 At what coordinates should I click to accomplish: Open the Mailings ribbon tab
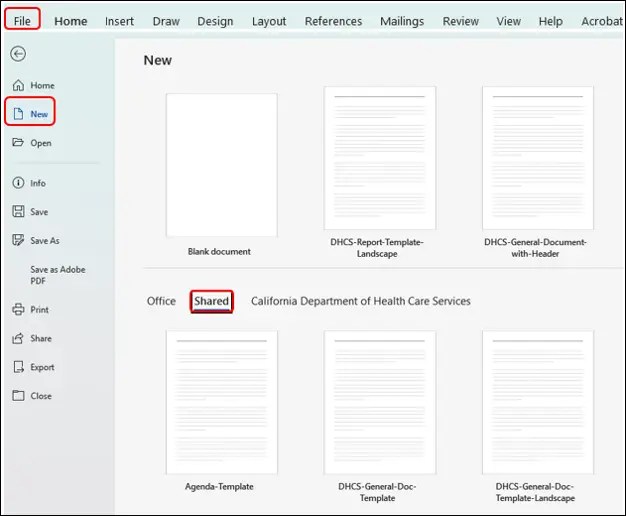[x=402, y=21]
